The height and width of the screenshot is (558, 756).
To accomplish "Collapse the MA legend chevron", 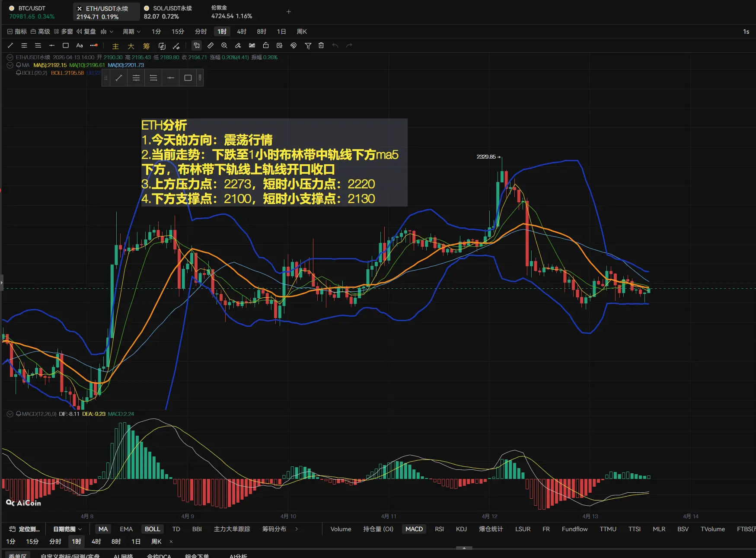I will click(x=10, y=65).
